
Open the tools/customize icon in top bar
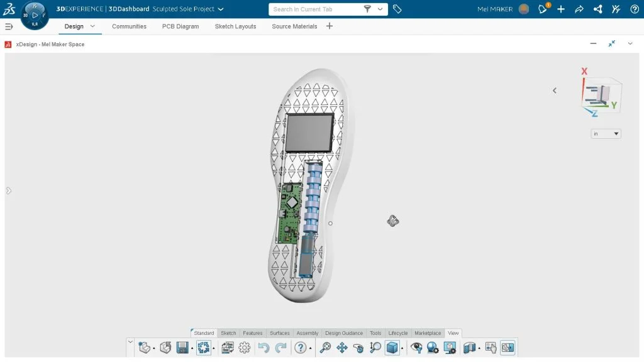coord(616,9)
